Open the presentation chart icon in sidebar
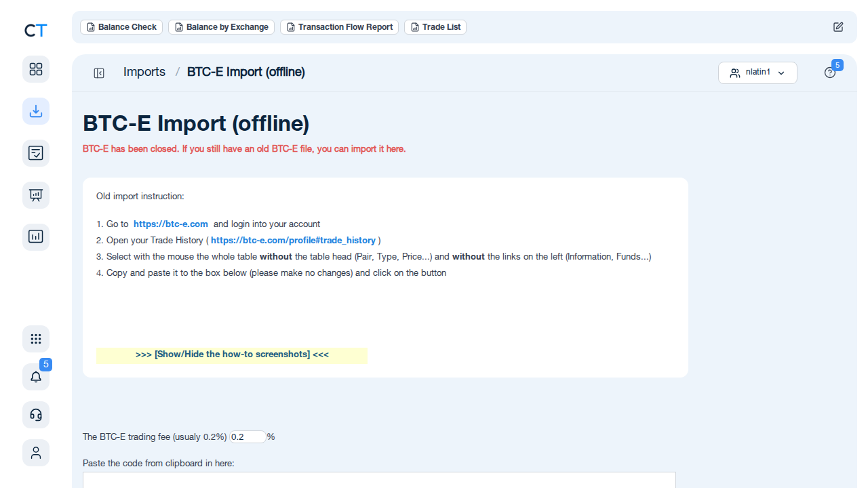 [36, 195]
